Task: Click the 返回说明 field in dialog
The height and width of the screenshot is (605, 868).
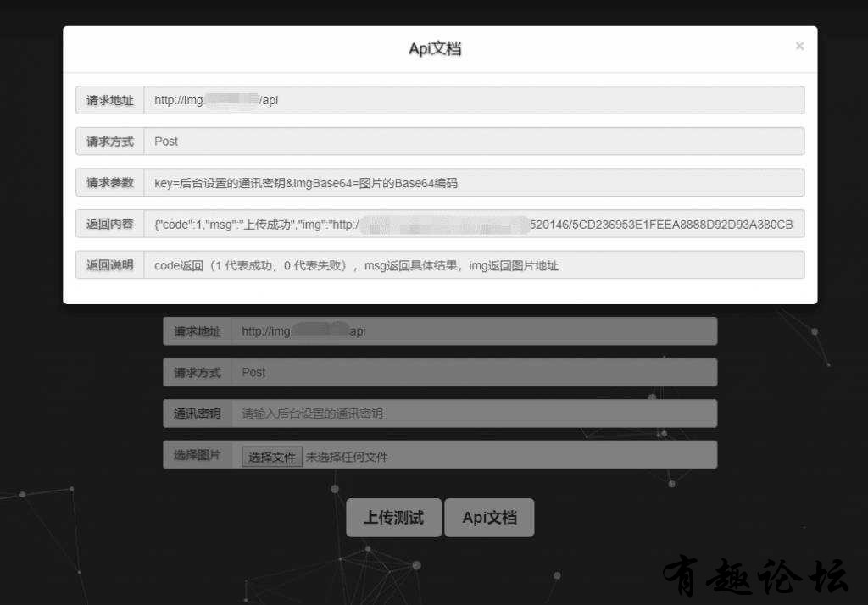Action: (474, 265)
